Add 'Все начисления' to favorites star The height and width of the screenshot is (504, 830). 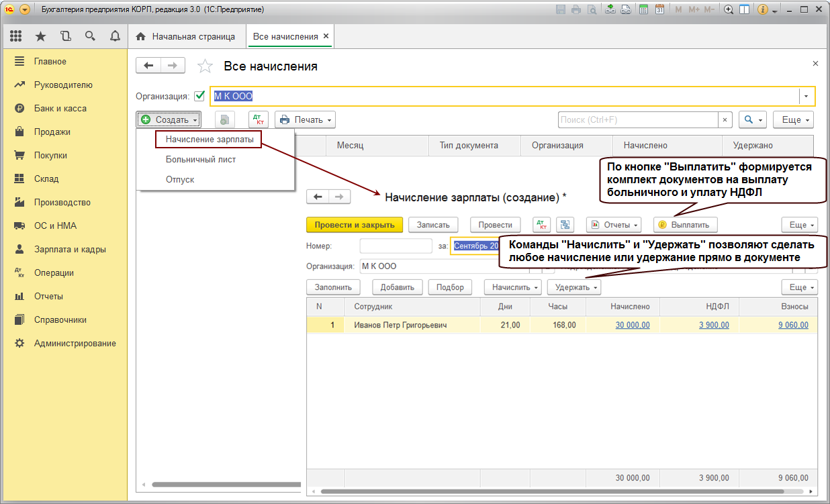point(205,66)
